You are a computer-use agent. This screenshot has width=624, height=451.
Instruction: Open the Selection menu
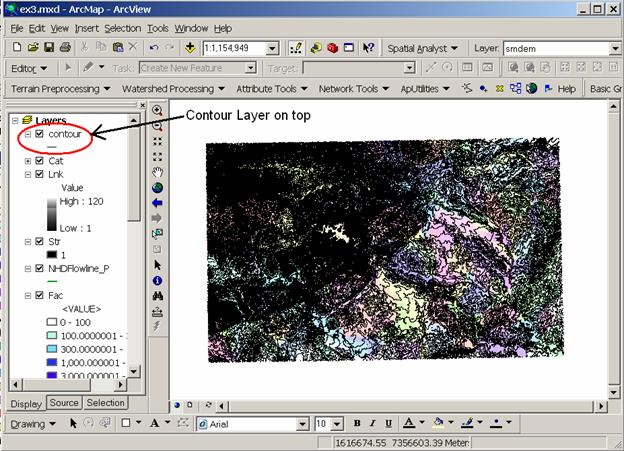point(122,28)
